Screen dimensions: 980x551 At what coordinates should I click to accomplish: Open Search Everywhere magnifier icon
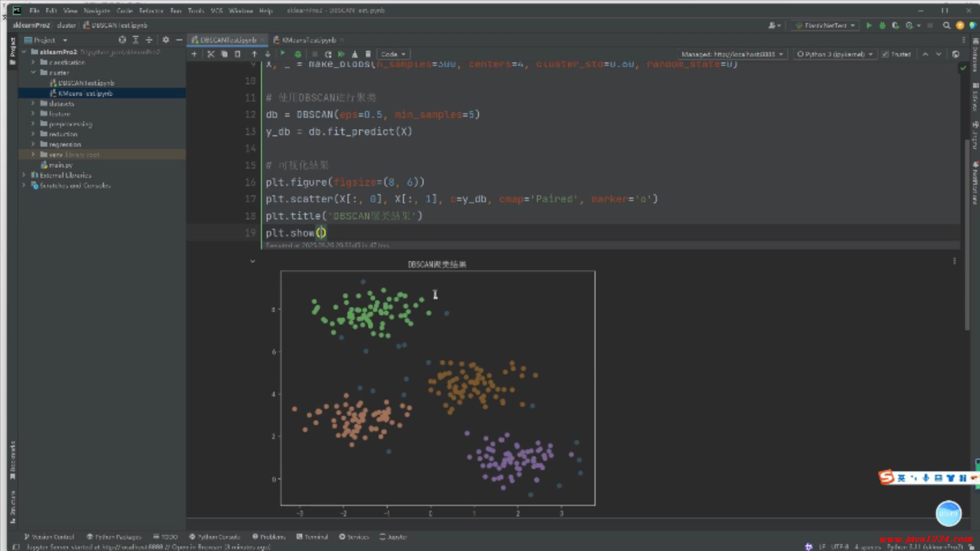(946, 25)
